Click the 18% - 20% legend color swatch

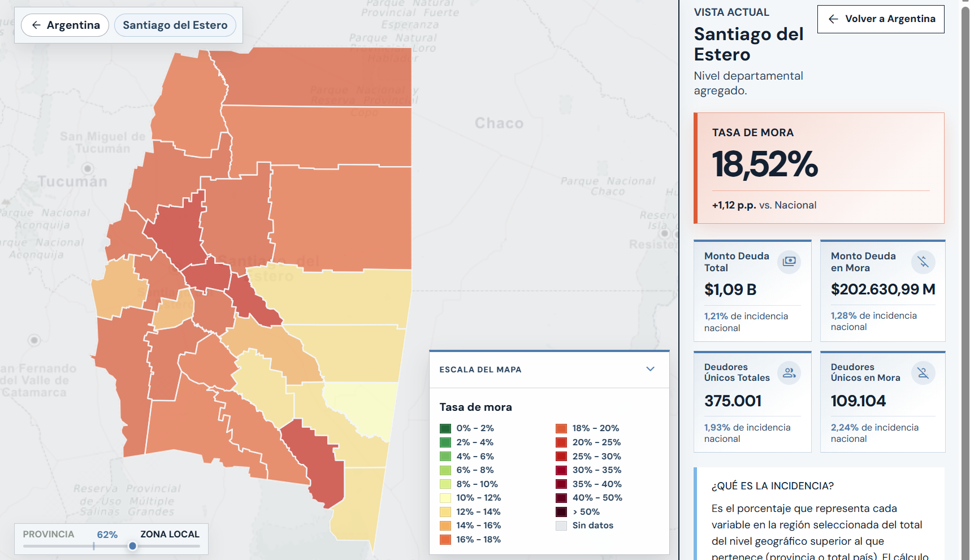pyautogui.click(x=561, y=428)
